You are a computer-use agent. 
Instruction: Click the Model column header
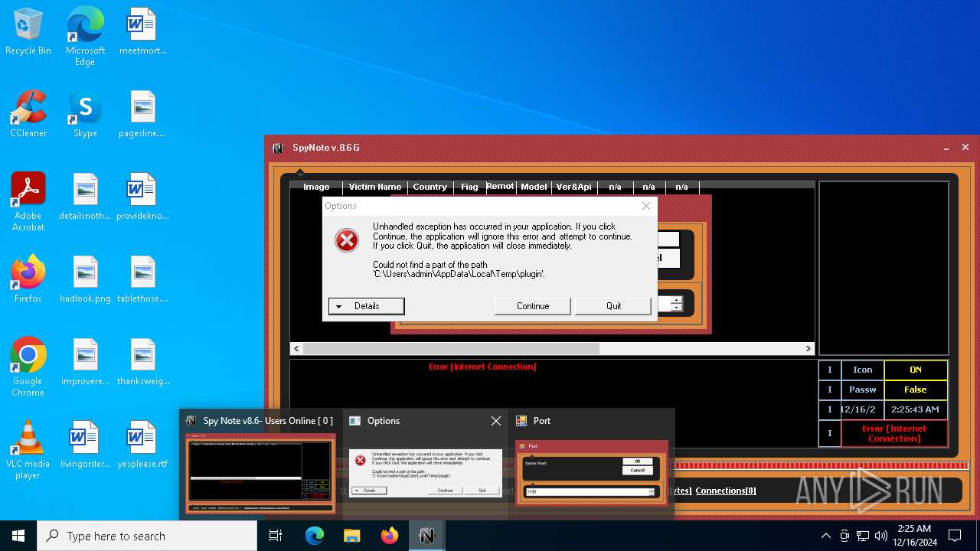[x=534, y=187]
